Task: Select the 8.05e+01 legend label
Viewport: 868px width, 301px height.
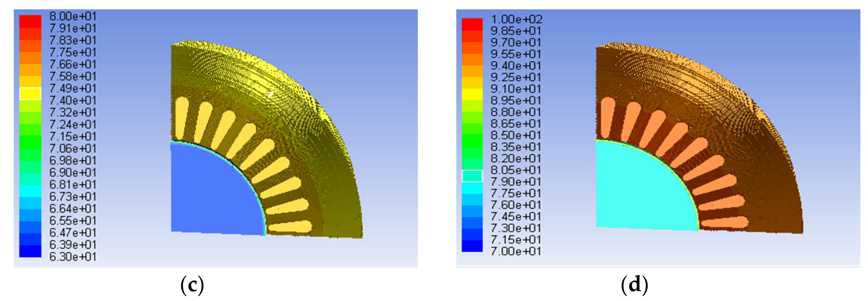Action: (x=516, y=170)
